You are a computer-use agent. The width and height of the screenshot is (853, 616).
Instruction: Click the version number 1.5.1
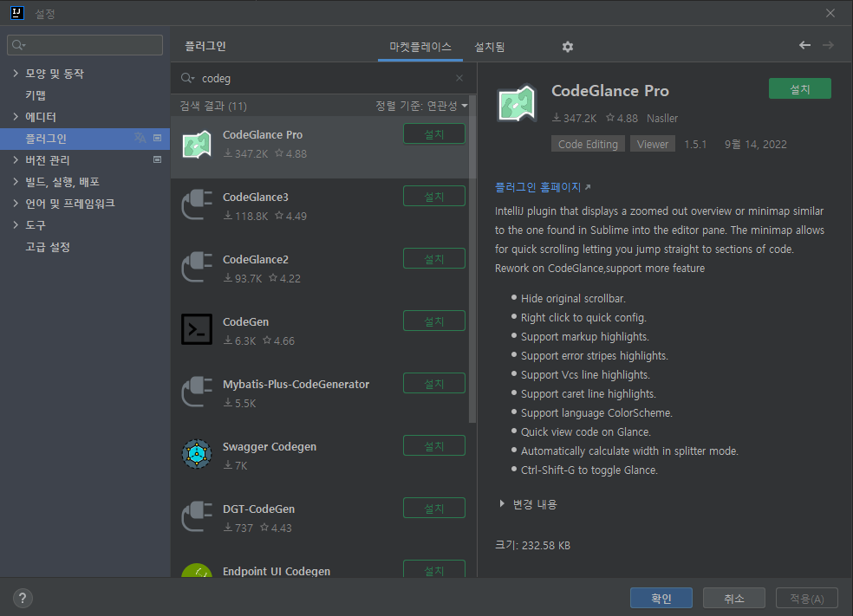click(695, 144)
